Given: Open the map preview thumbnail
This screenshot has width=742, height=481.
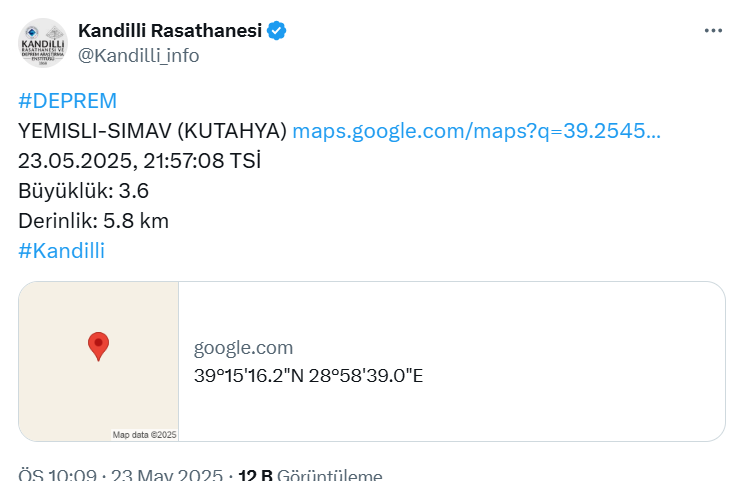Looking at the screenshot, I should pos(98,362).
